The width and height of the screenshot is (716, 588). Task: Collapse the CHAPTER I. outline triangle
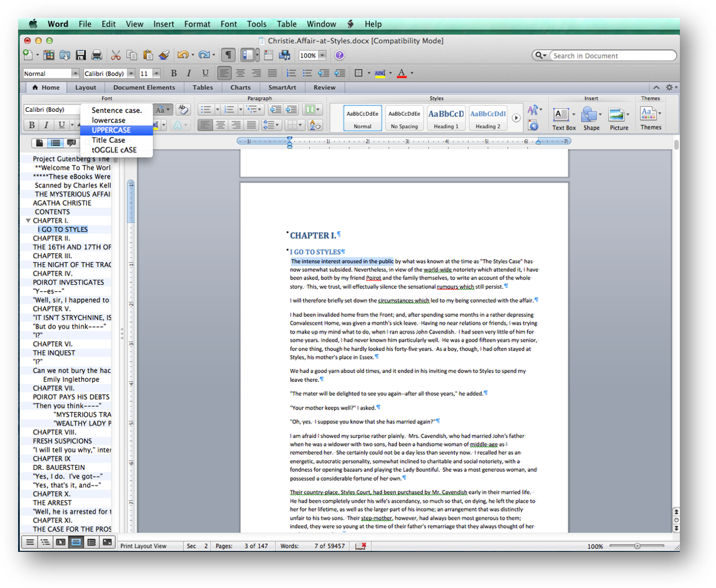tap(28, 221)
